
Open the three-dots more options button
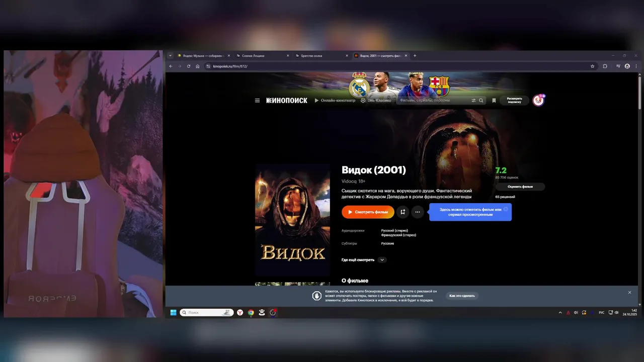point(418,212)
